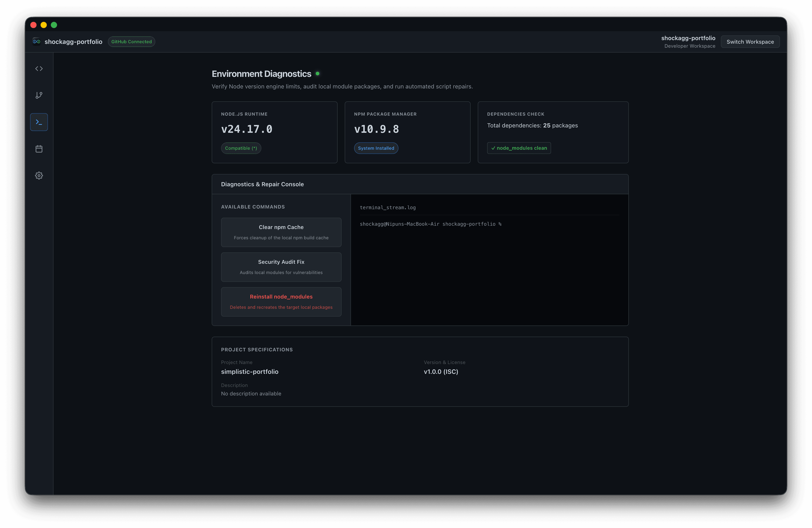The height and width of the screenshot is (528, 812).
Task: Click the shockagg-portfolio title in the header
Action: tap(73, 42)
